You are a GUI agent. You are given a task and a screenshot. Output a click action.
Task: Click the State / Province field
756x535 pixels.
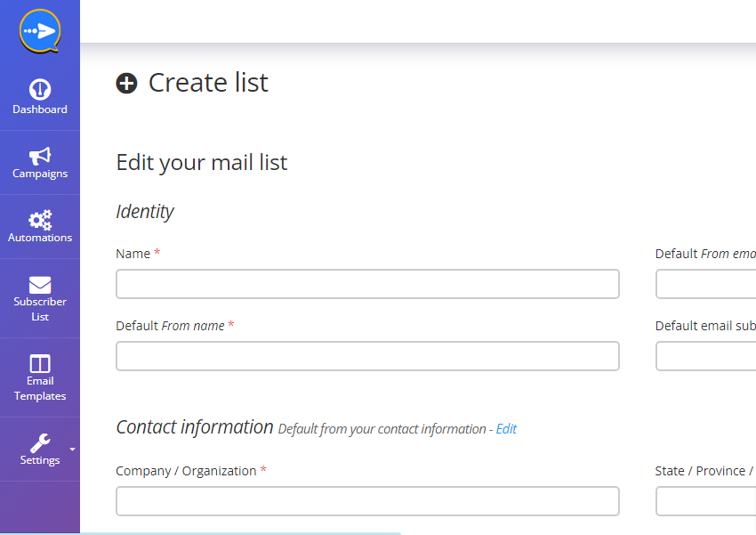coord(705,501)
